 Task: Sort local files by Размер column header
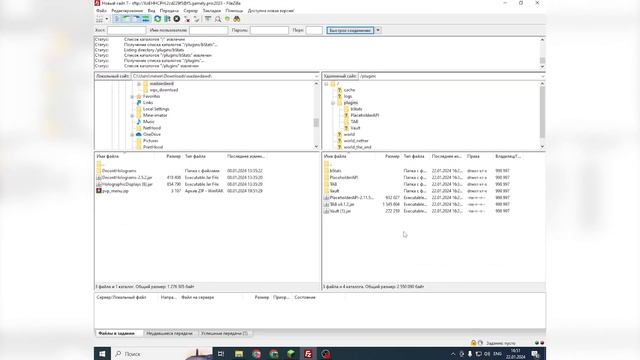(x=173, y=156)
